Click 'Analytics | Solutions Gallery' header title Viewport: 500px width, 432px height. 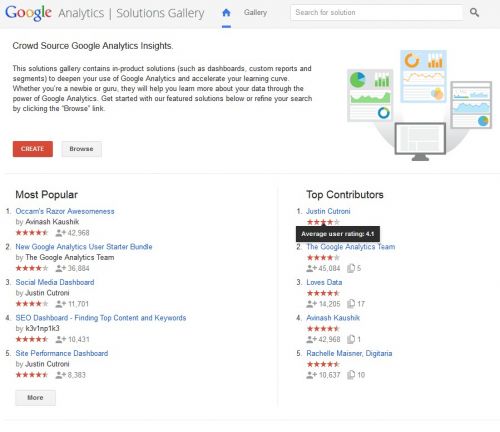pyautogui.click(x=131, y=13)
